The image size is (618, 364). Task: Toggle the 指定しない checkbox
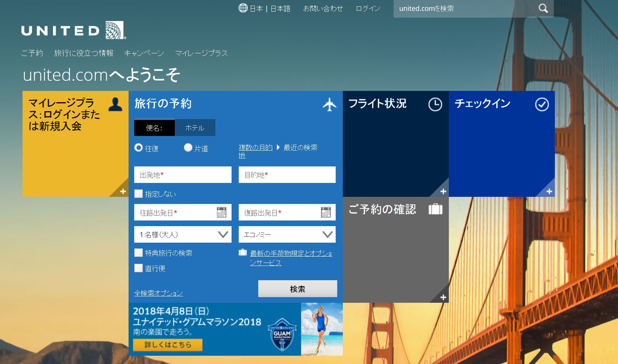point(138,194)
